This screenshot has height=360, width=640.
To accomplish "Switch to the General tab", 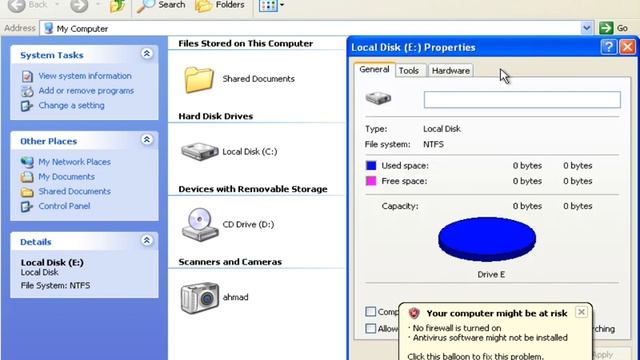I will (x=374, y=69).
